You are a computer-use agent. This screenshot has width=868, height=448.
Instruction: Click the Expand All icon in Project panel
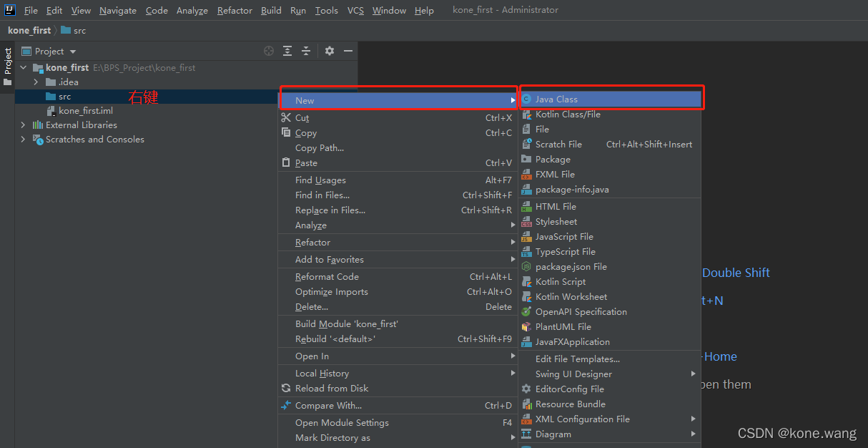(x=287, y=51)
